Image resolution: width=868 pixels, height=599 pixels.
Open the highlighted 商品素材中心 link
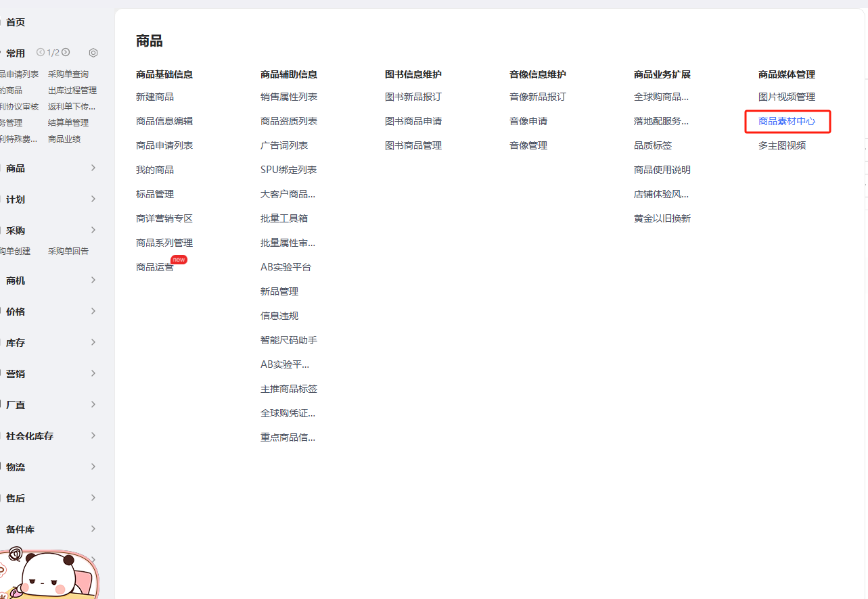[787, 121]
